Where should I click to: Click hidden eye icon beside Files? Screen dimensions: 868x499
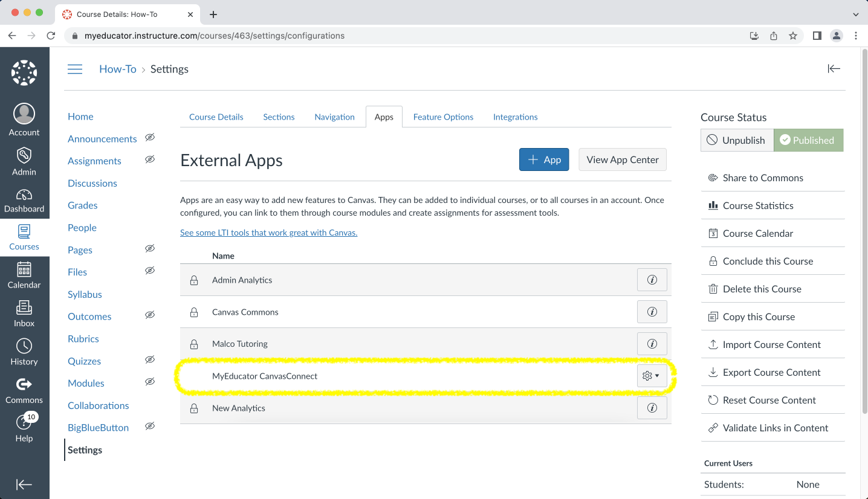pos(150,271)
